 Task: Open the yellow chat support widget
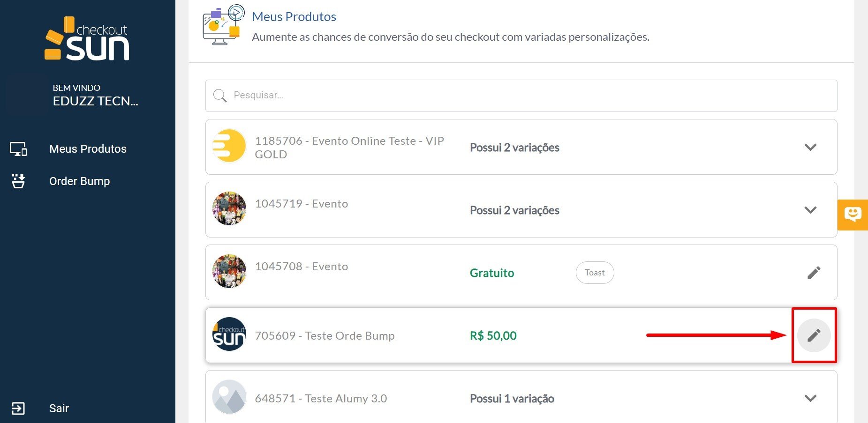(x=853, y=215)
